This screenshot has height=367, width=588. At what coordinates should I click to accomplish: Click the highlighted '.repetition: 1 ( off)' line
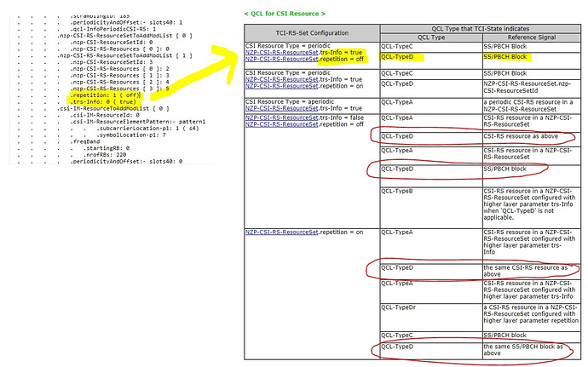click(x=105, y=95)
